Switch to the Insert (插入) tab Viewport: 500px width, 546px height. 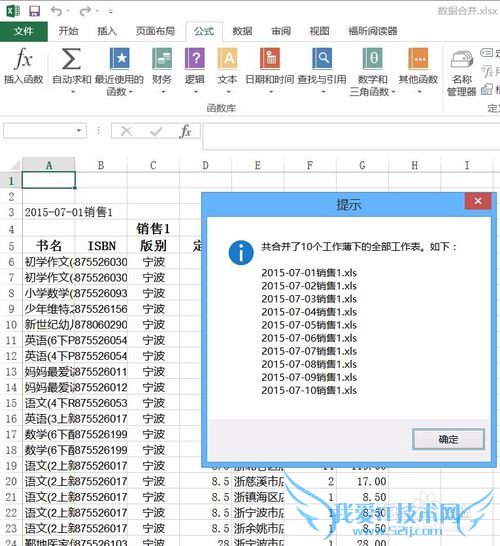tap(107, 31)
